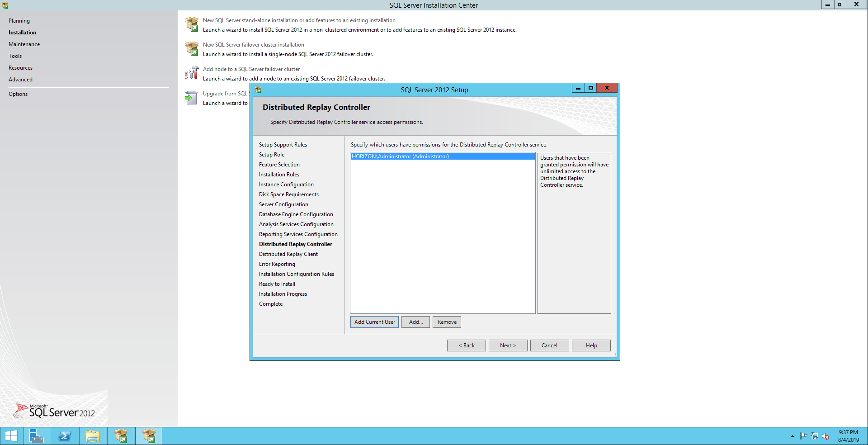Screen dimensions: 868x445
Task: Click the Add Current User button
Action: pyautogui.click(x=374, y=322)
